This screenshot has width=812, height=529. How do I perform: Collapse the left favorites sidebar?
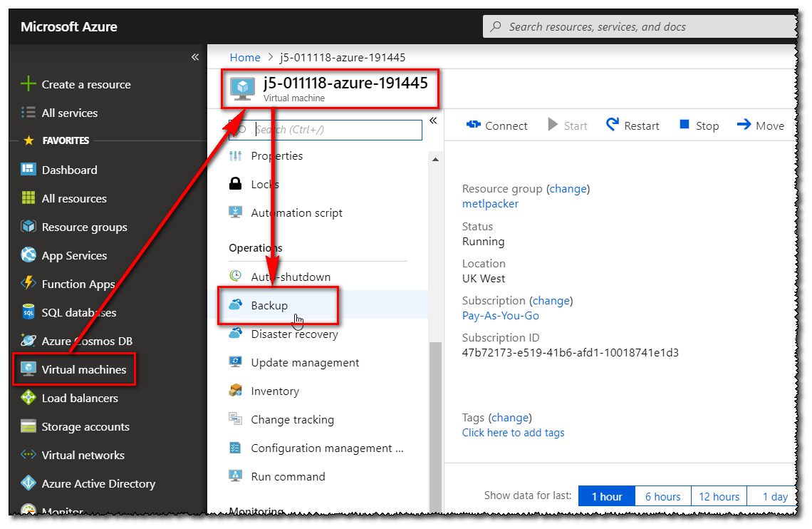(x=194, y=57)
